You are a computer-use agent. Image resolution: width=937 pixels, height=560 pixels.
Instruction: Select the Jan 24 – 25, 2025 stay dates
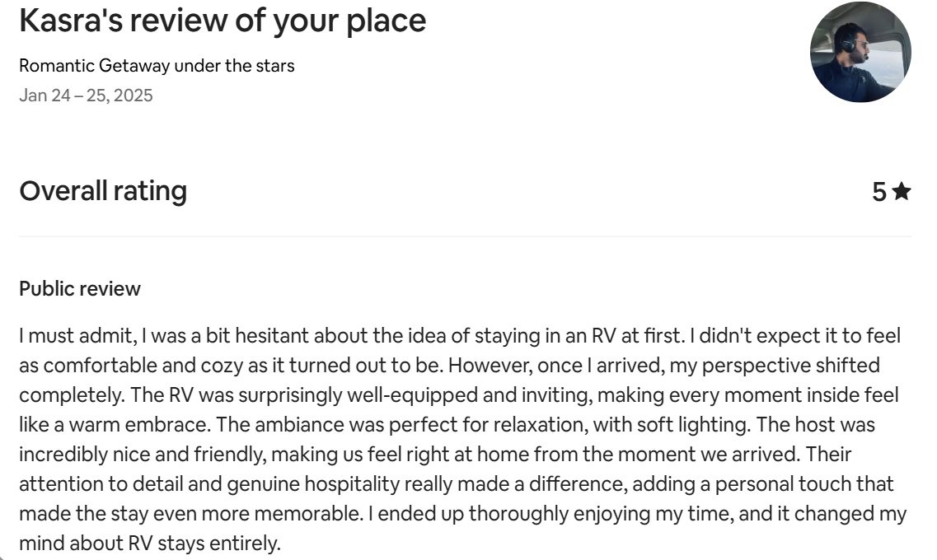pyautogui.click(x=86, y=95)
